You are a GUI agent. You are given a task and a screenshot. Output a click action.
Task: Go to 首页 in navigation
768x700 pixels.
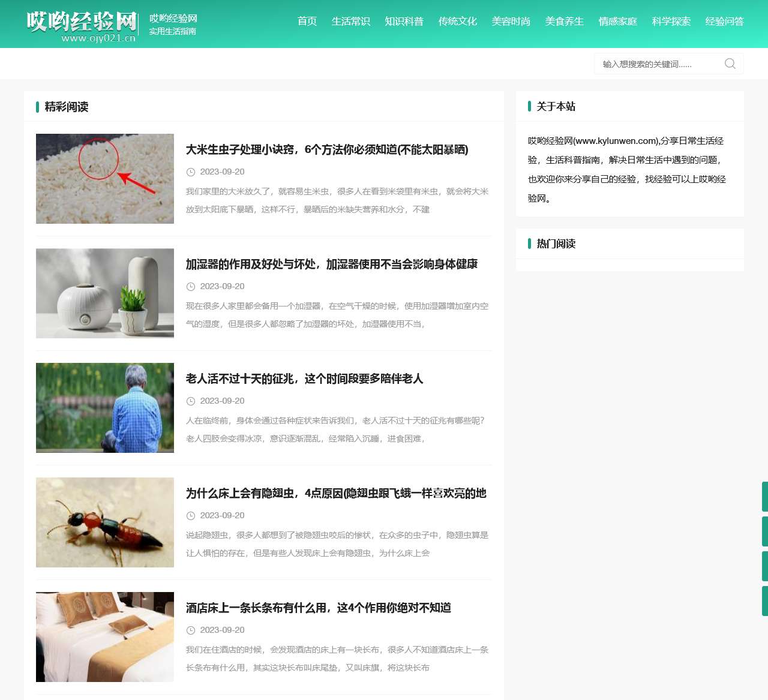pyautogui.click(x=307, y=22)
